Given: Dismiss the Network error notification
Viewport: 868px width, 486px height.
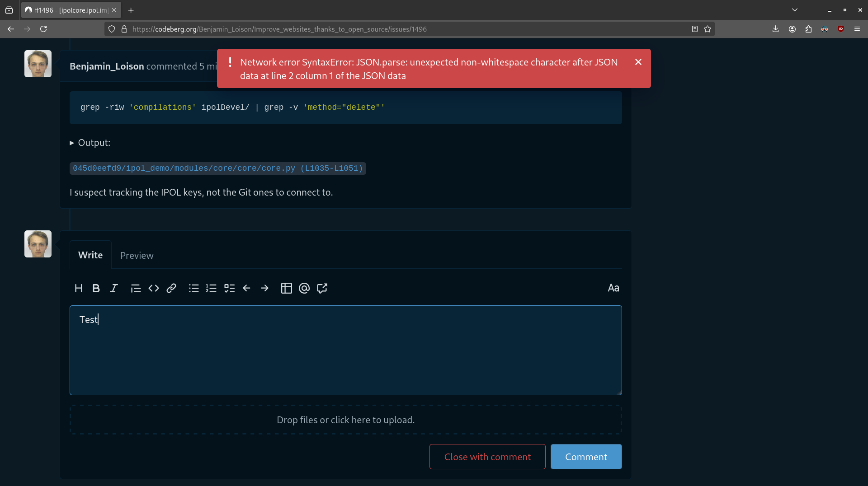Looking at the screenshot, I should coord(638,62).
